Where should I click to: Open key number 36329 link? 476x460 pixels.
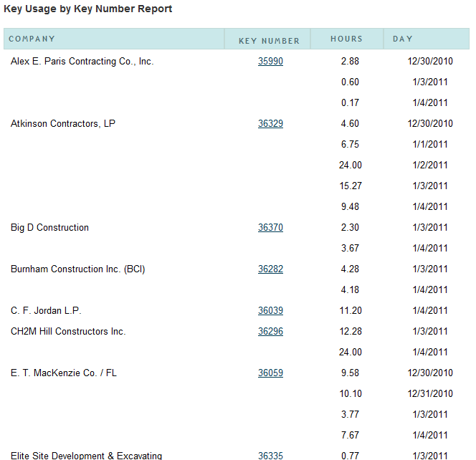(x=270, y=124)
